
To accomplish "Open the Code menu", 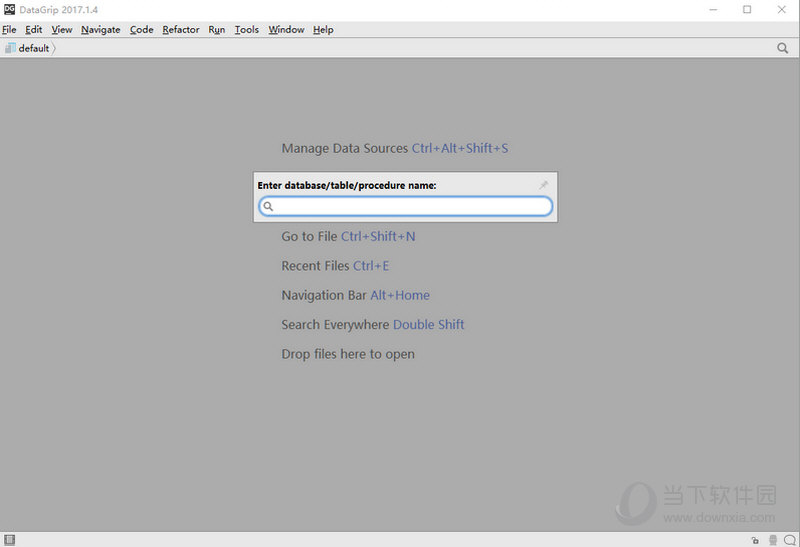I will pos(141,30).
